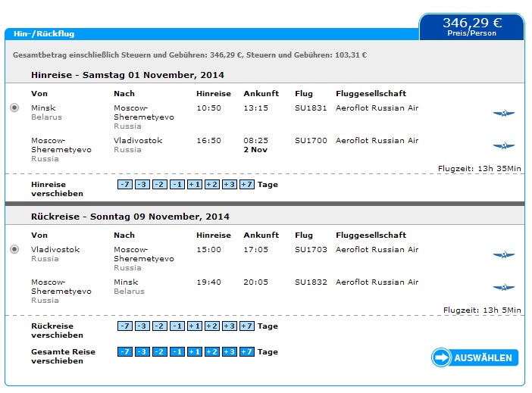Shift Hinreise by -3 days
This screenshot has height=393, width=532.
click(142, 185)
